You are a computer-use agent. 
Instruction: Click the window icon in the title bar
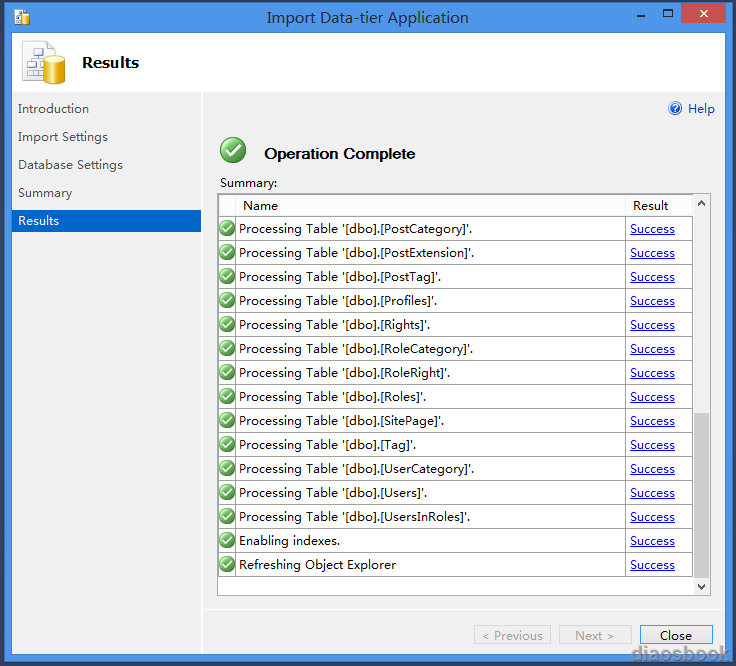pos(22,17)
